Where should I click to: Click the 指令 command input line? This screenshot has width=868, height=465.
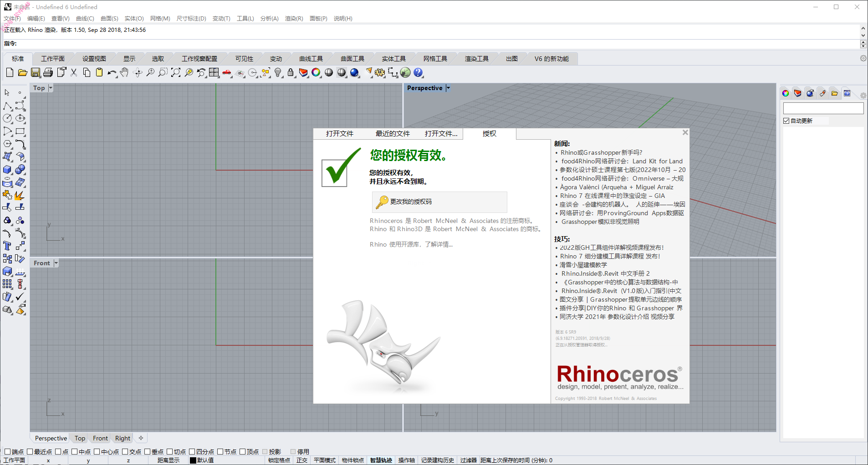[437, 44]
